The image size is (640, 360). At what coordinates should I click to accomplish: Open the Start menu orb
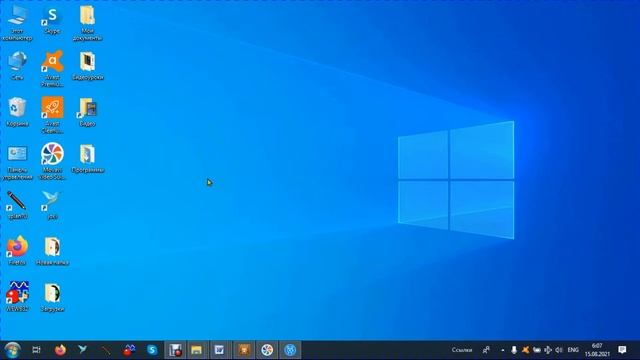tap(12, 350)
